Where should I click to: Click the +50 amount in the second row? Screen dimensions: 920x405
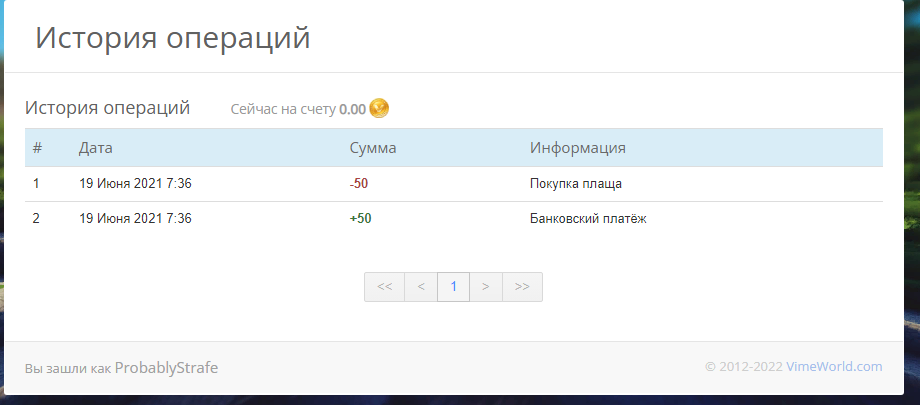360,219
